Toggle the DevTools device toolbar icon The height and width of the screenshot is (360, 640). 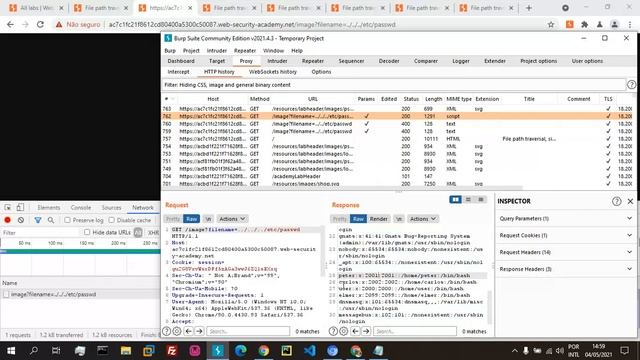point(20,207)
